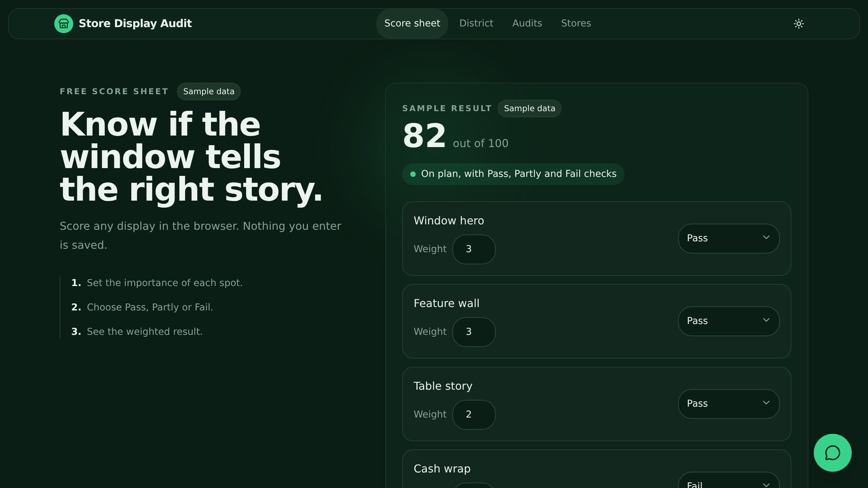Switch to the District tab
Screen dimensions: 868x488
[476, 23]
